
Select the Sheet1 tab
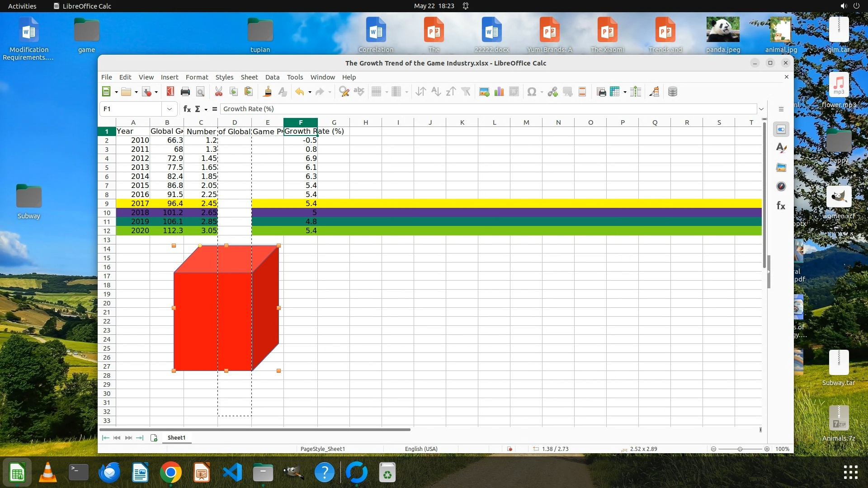pos(176,437)
